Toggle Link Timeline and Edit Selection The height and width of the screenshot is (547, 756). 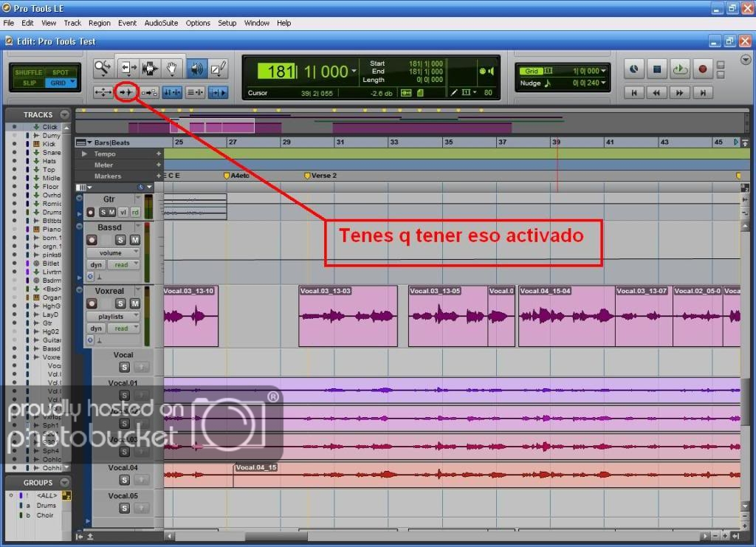(x=171, y=92)
